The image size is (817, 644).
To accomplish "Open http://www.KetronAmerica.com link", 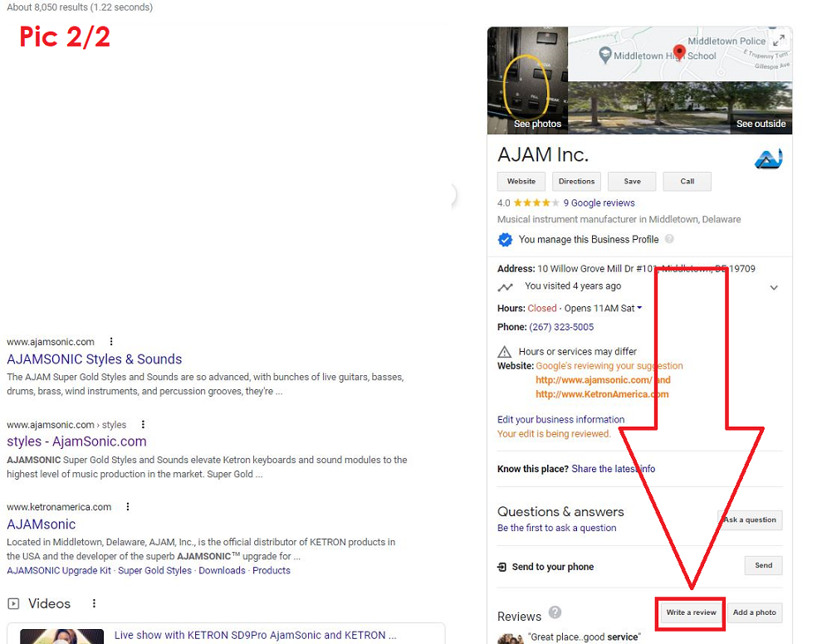I will click(x=602, y=394).
